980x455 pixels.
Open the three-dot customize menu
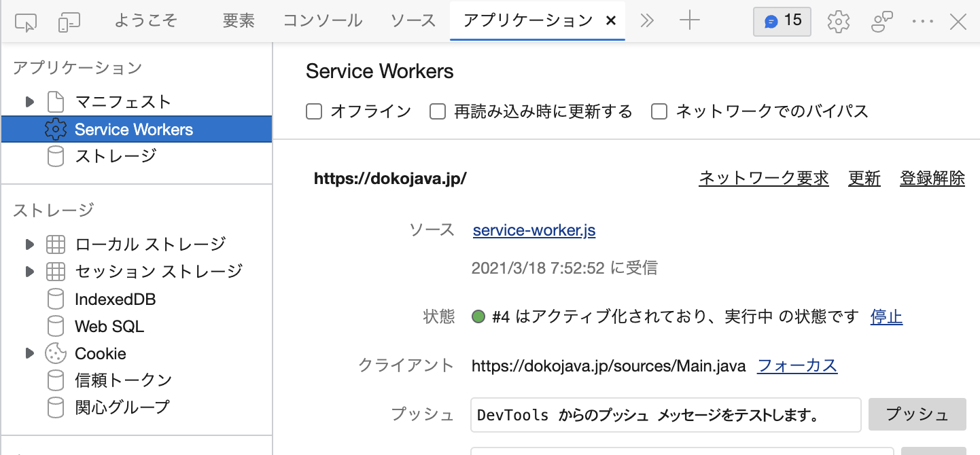click(923, 22)
